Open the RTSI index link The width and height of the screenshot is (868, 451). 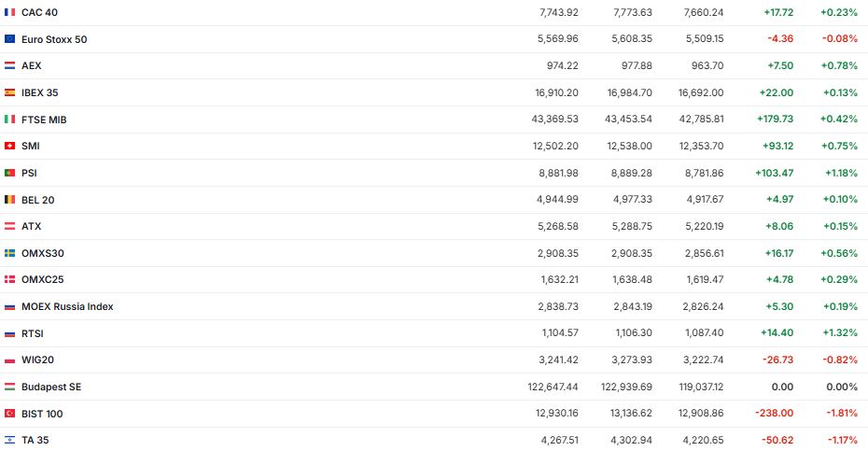coord(31,333)
